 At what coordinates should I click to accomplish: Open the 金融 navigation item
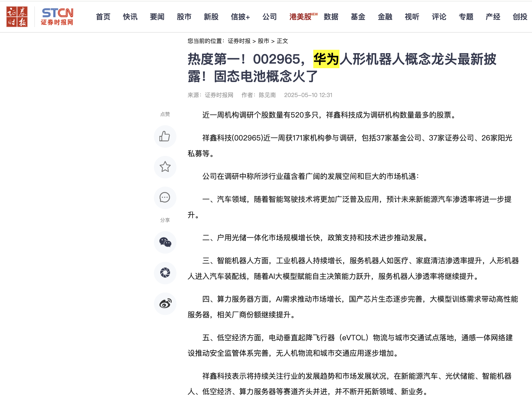[x=385, y=17]
